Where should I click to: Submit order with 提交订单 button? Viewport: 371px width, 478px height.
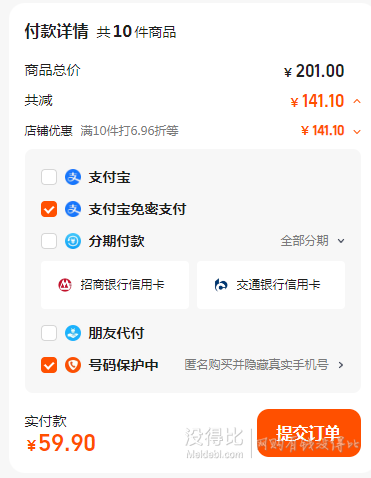pos(309,433)
